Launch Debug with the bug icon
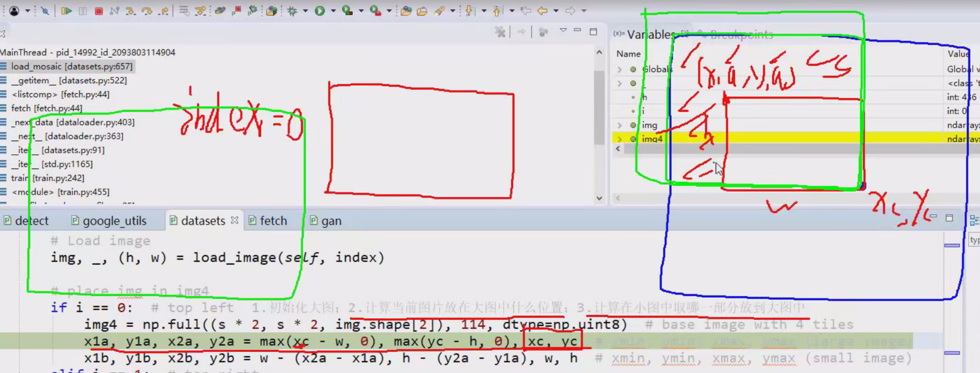This screenshot has width=980, height=373. [292, 10]
